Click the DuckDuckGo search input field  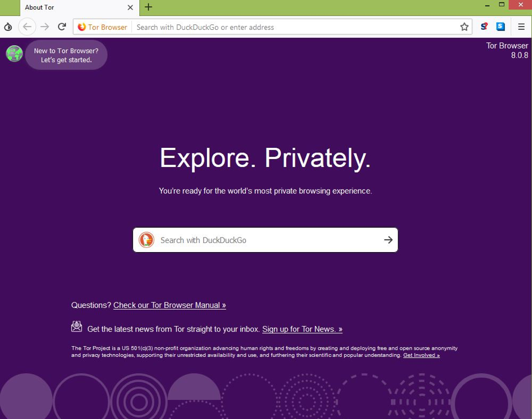click(x=254, y=240)
